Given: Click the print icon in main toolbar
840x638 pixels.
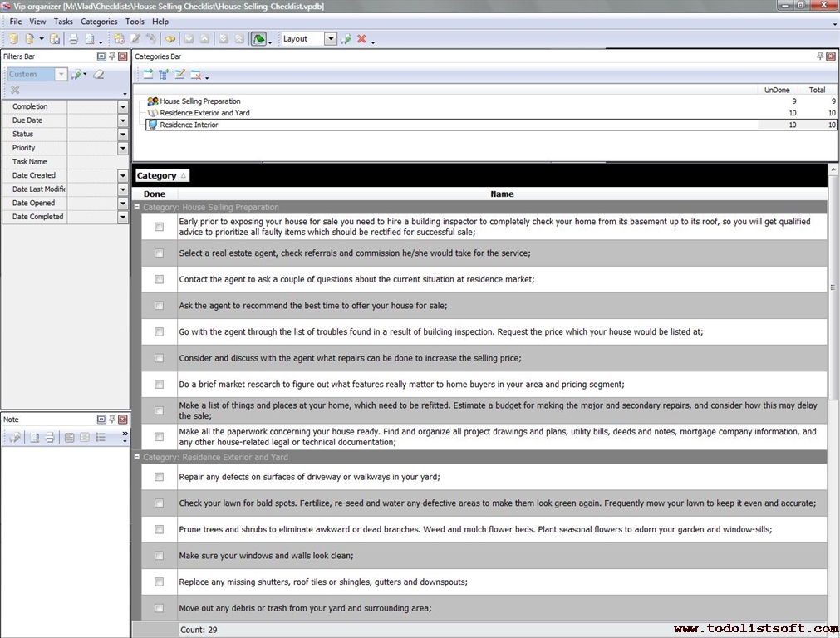Looking at the screenshot, I should coord(73,39).
